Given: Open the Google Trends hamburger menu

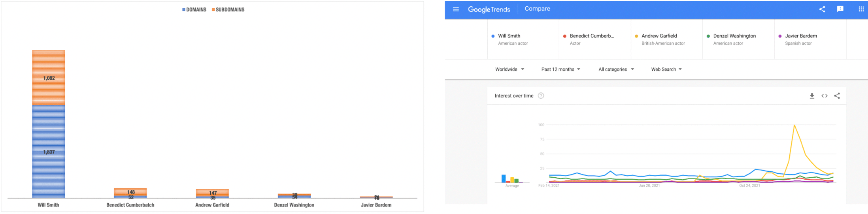Looking at the screenshot, I should pos(456,9).
